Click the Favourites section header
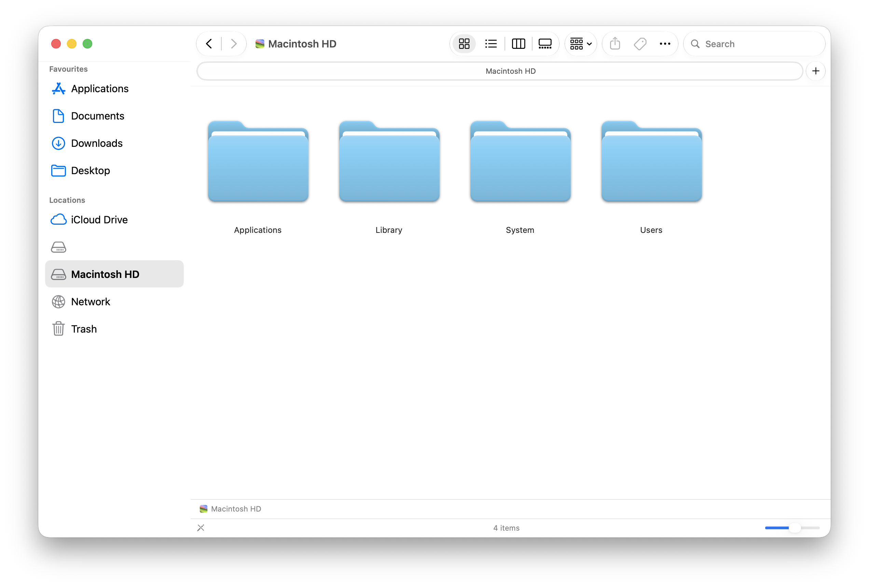The height and width of the screenshot is (588, 869). pos(68,69)
